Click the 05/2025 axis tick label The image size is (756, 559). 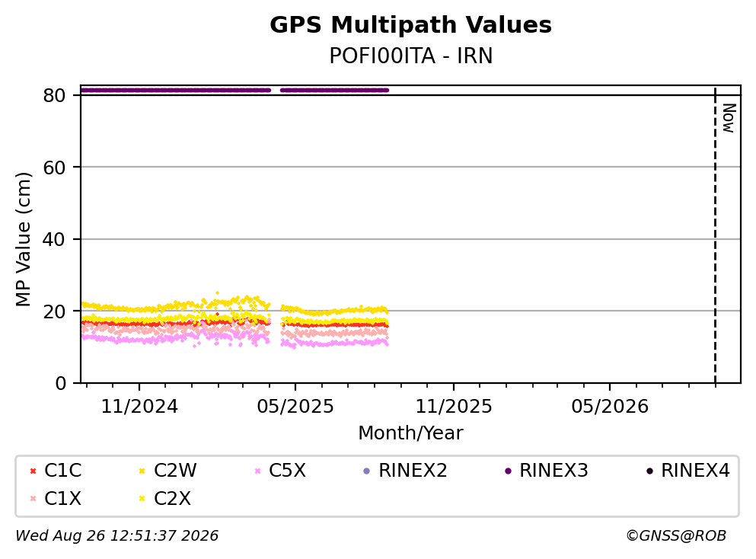[x=295, y=407]
